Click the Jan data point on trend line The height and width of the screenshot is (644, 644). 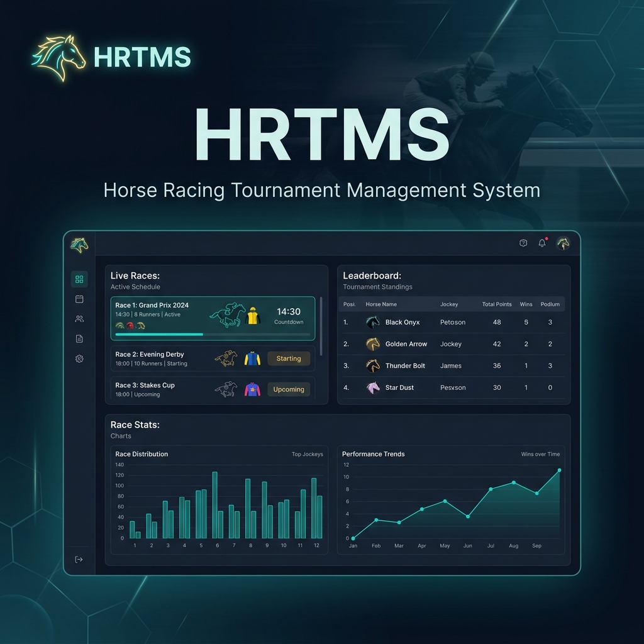[353, 538]
